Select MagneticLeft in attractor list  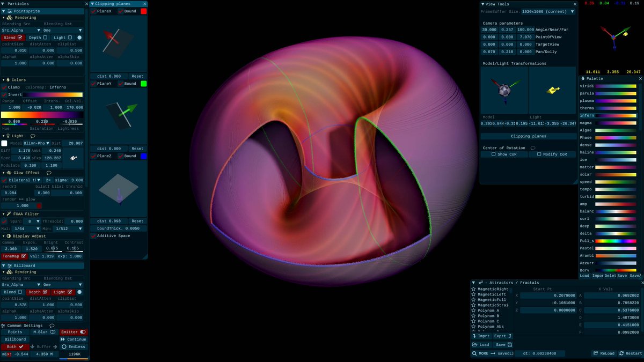[492, 294]
